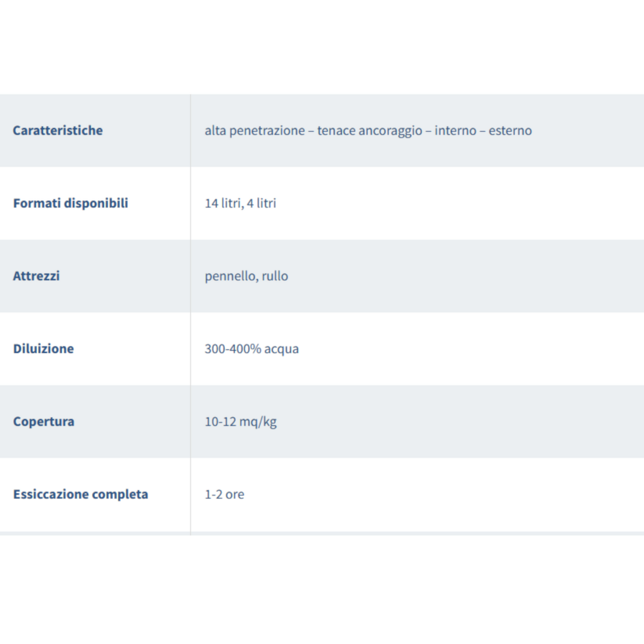The width and height of the screenshot is (644, 644).
Task: Click the Caratteristiche row label
Action: point(57,131)
